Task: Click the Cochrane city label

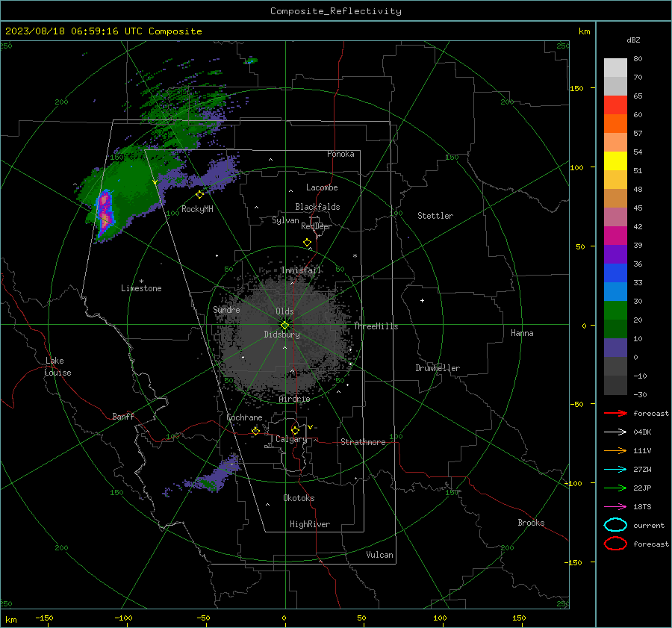Action: [244, 417]
